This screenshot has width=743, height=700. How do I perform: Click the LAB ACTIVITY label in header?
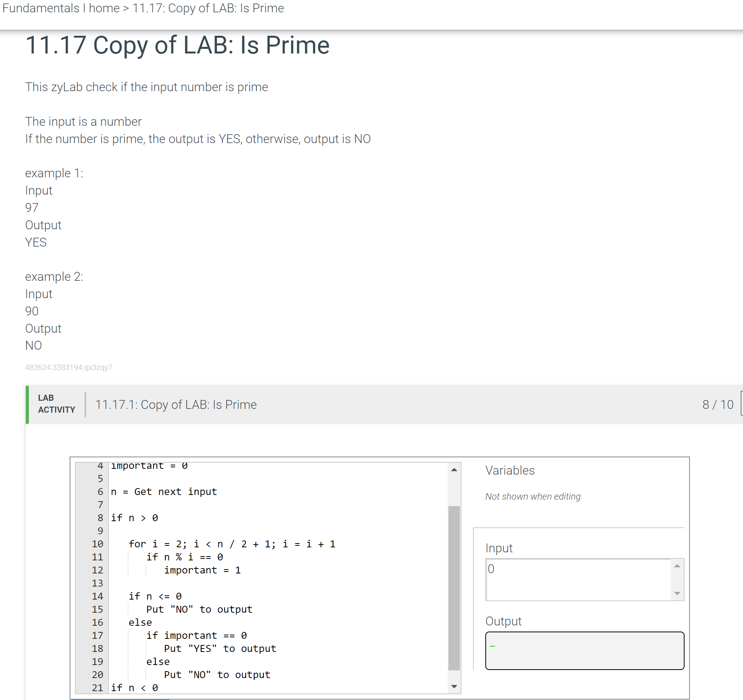pyautogui.click(x=56, y=404)
